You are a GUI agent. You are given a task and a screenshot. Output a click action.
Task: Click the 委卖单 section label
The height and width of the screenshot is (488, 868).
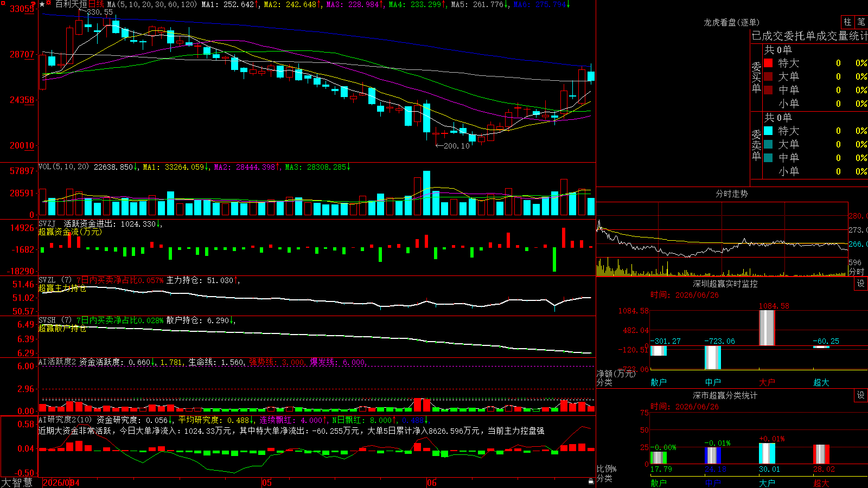tap(756, 145)
